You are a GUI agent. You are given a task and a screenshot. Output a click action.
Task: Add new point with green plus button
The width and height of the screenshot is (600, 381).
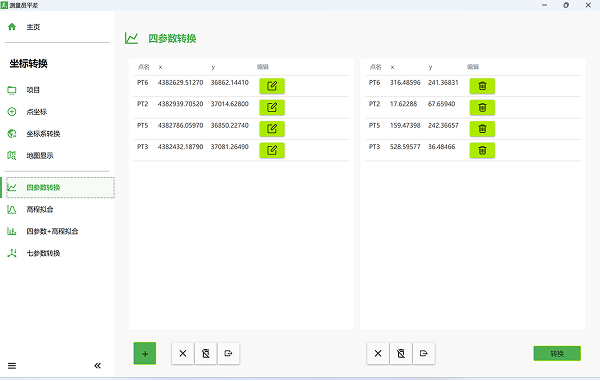click(x=145, y=353)
